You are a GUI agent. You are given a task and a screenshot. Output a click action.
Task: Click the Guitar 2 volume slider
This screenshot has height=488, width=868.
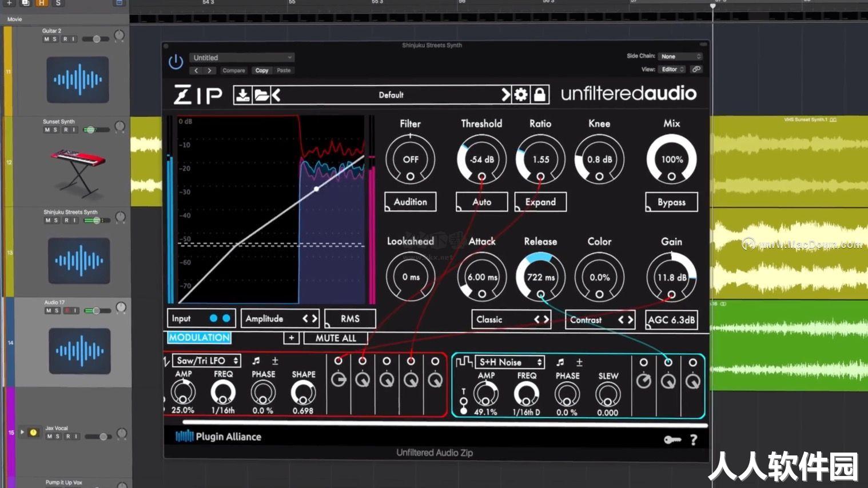pyautogui.click(x=95, y=39)
